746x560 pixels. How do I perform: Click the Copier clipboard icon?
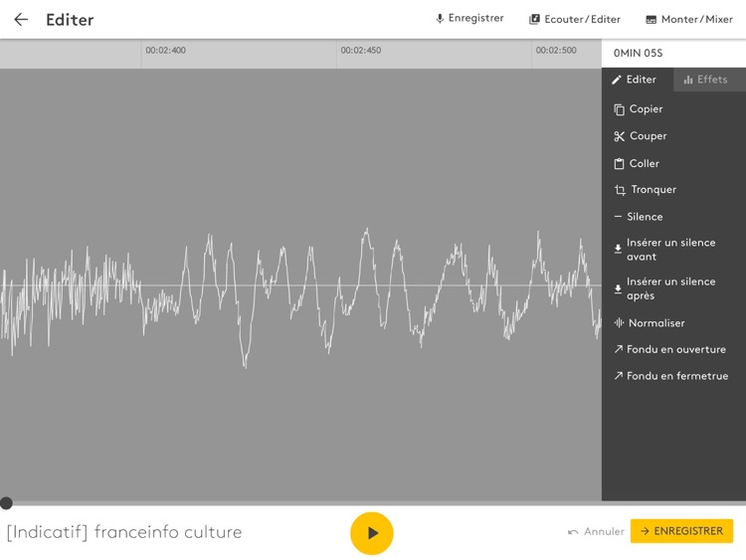point(619,109)
